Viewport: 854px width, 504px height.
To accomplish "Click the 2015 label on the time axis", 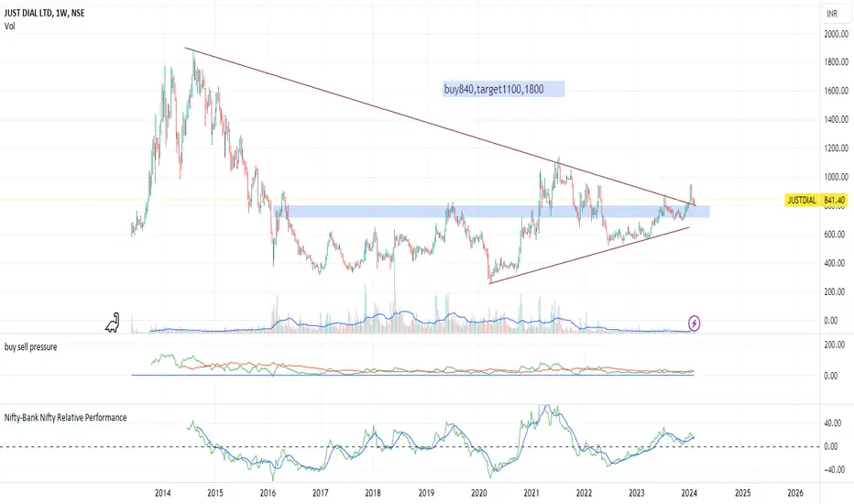I will click(214, 493).
